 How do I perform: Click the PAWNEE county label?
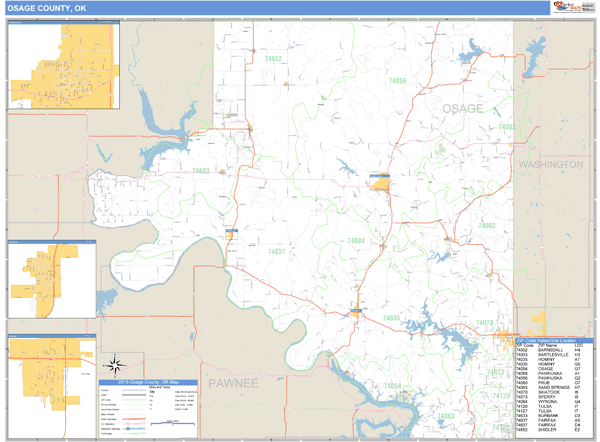coord(231,383)
